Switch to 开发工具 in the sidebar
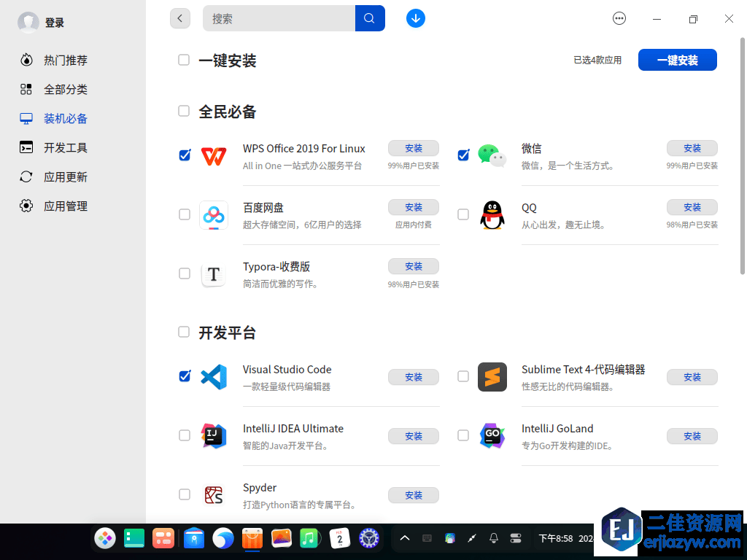747x560 pixels. point(65,148)
